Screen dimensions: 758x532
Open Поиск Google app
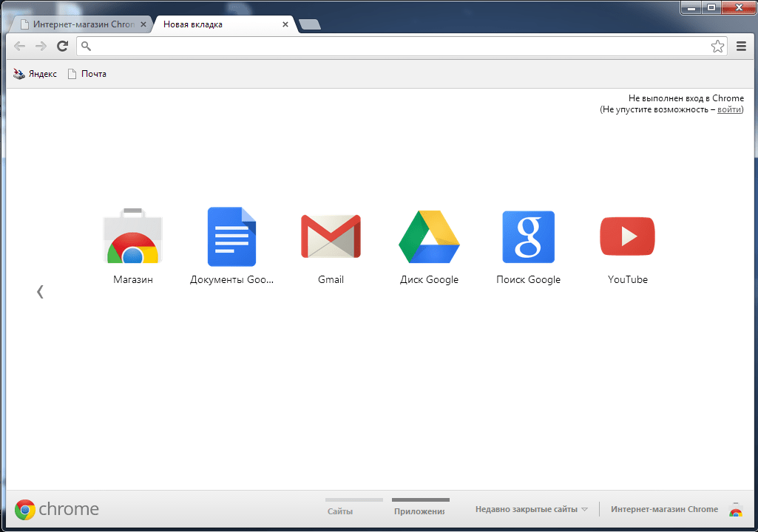[528, 236]
